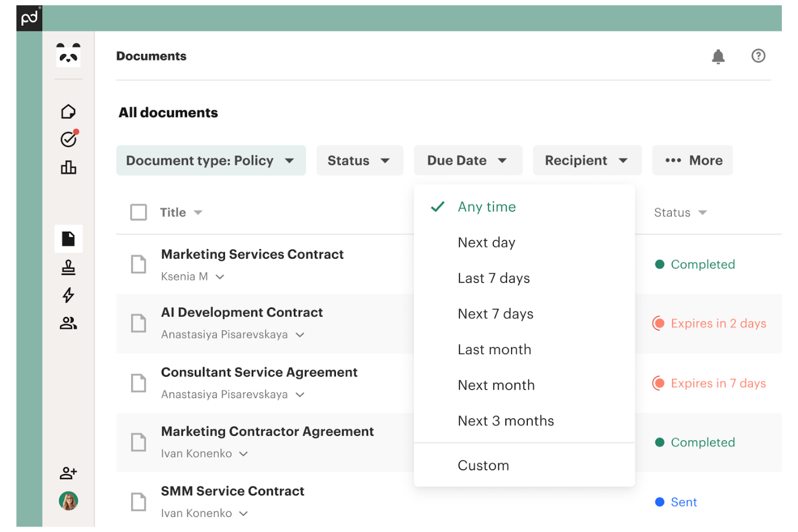Viewport: 798px width, 532px height.
Task: Expand Ksenia M's recipient chevron
Action: [219, 277]
